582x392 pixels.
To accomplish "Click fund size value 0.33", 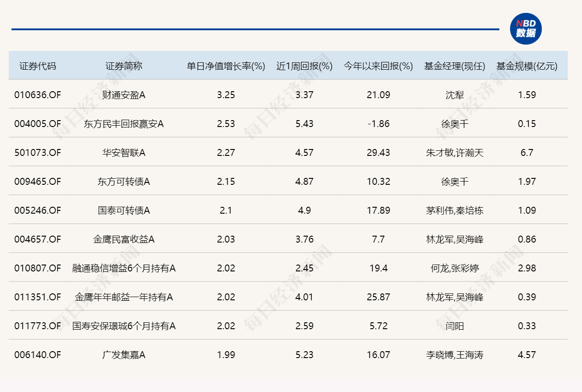I will point(527,326).
